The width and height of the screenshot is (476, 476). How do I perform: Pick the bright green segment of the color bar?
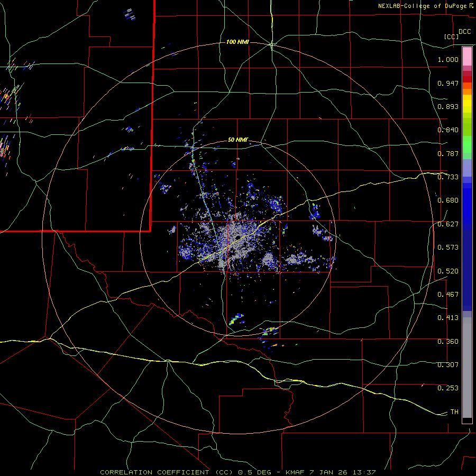(467, 144)
